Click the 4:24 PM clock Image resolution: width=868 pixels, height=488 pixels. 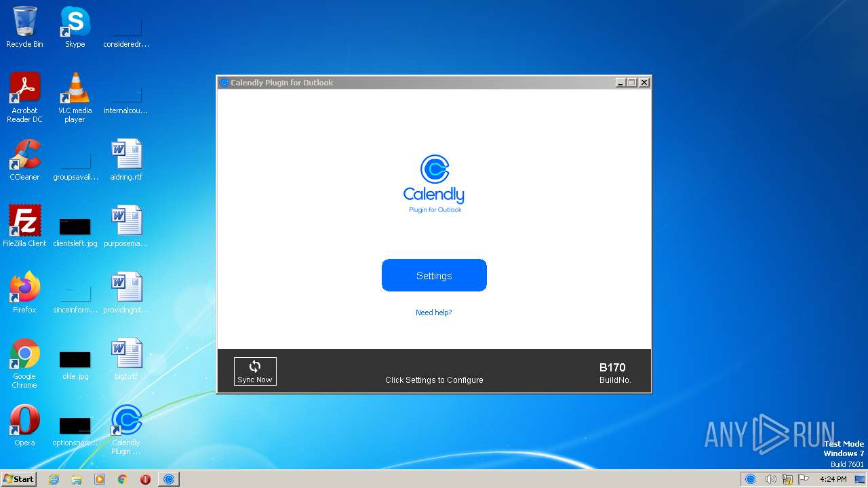[x=833, y=479]
